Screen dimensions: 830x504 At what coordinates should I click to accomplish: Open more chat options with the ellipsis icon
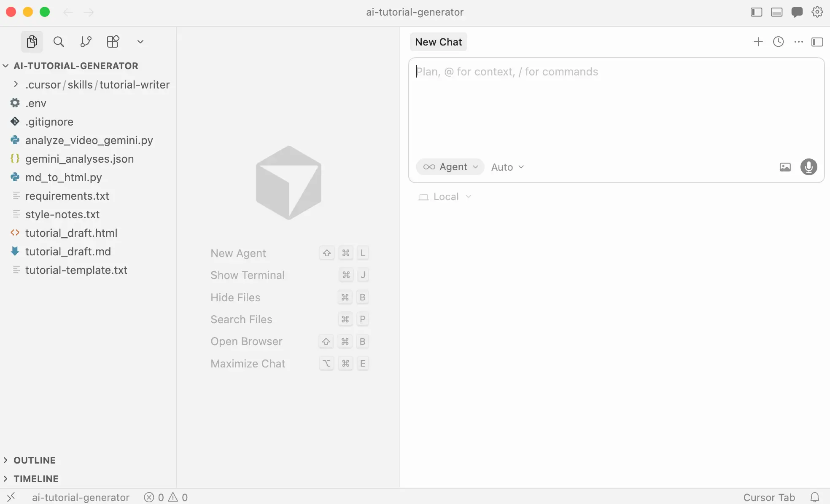coord(798,42)
